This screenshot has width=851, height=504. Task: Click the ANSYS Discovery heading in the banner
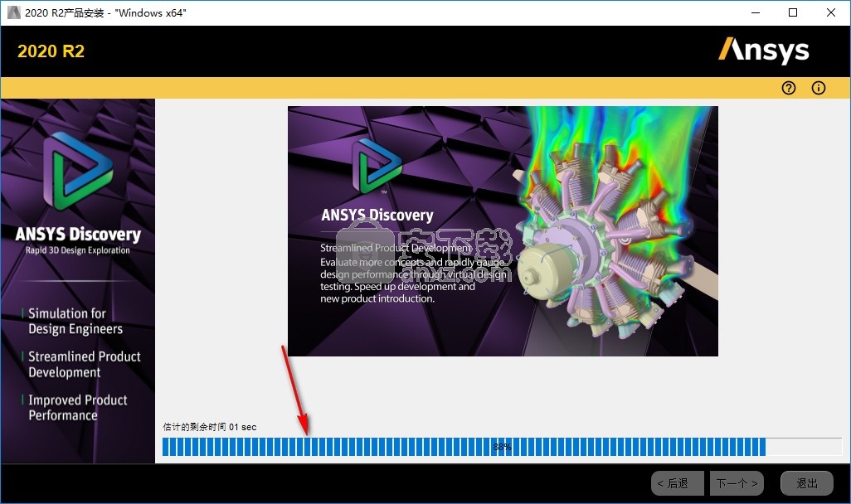coord(377,215)
